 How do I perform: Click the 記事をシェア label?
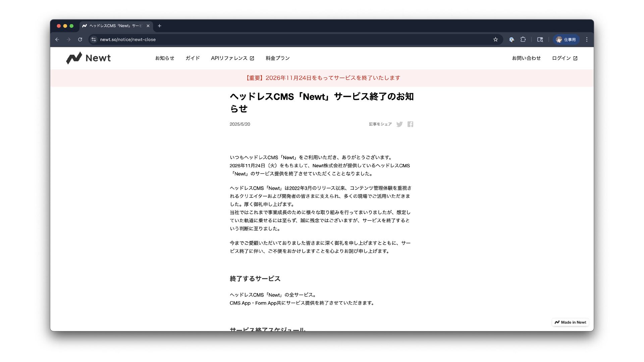(x=380, y=124)
